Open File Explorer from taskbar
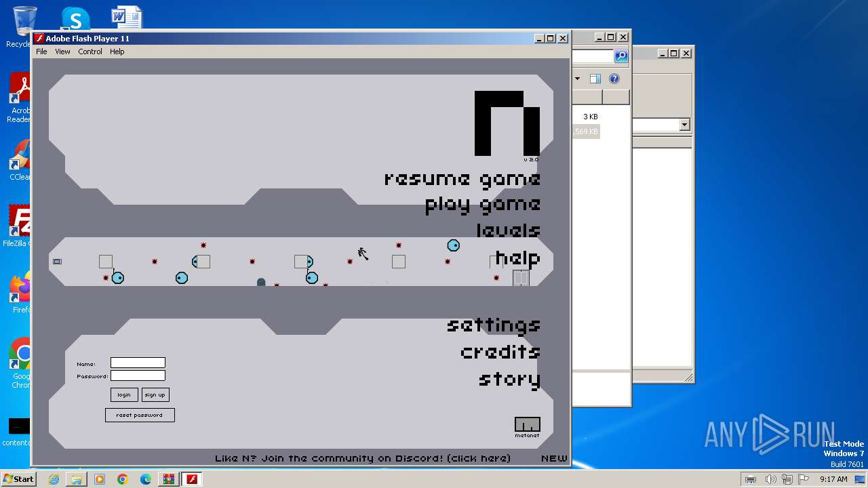The width and height of the screenshot is (868, 488). click(x=77, y=479)
